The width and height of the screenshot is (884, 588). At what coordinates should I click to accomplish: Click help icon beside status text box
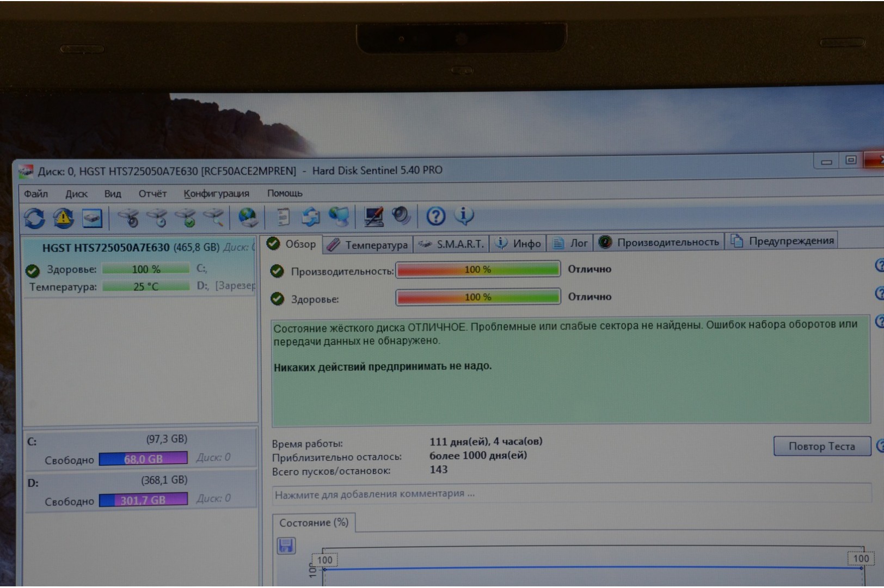click(879, 321)
